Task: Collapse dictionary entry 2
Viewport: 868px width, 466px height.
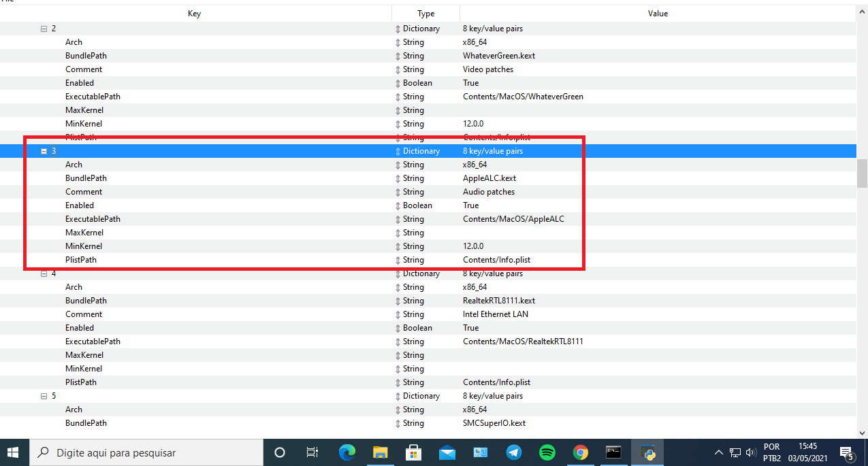Action: click(x=44, y=29)
